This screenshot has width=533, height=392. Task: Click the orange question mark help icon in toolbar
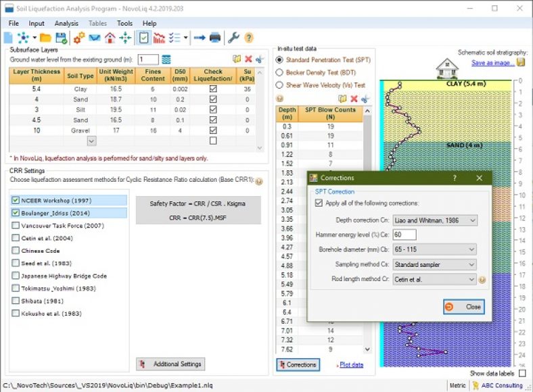249,38
